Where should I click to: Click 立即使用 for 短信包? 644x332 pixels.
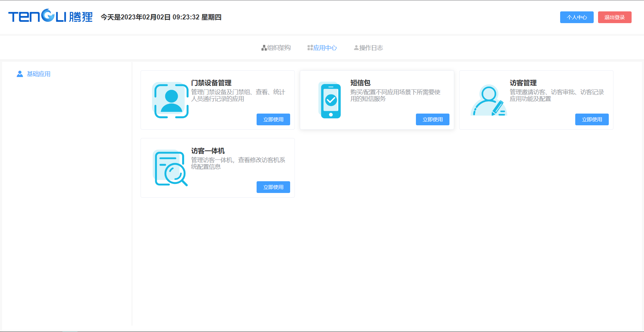pos(433,120)
